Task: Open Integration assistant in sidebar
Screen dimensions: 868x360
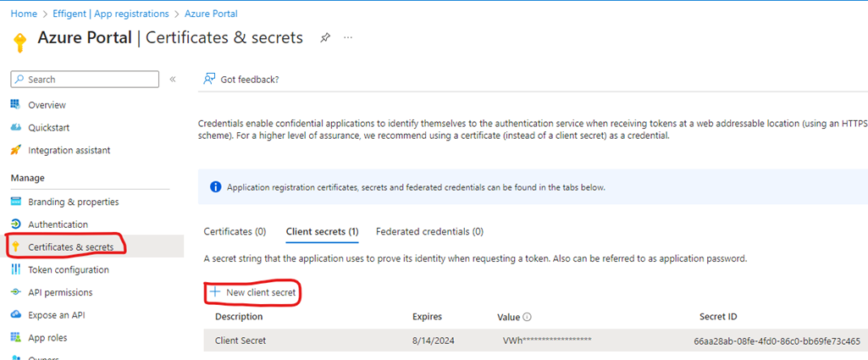Action: click(69, 150)
